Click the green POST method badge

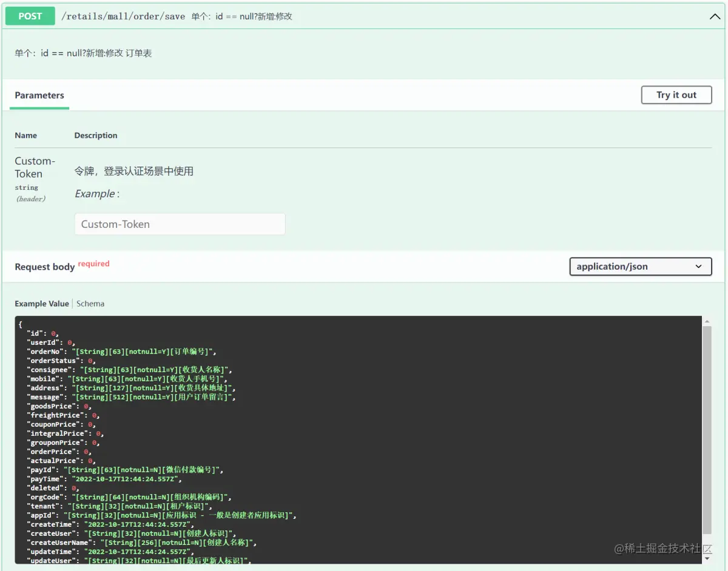[x=29, y=16]
